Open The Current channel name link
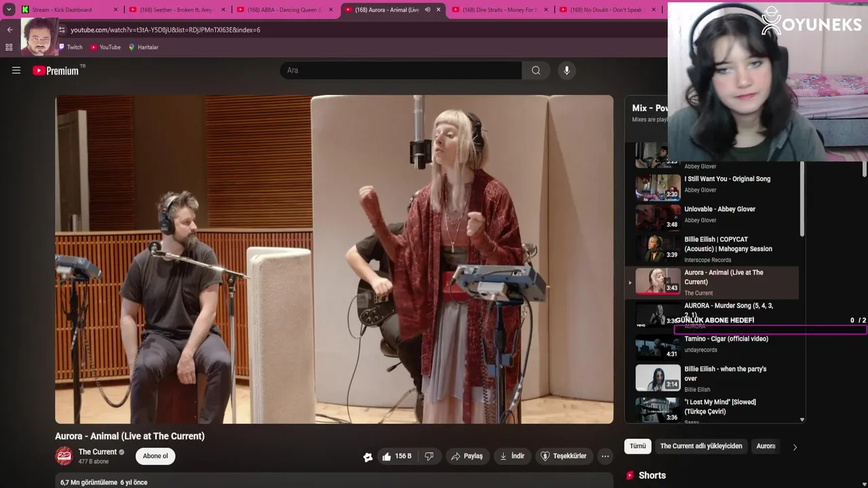This screenshot has width=868, height=488. click(x=98, y=452)
